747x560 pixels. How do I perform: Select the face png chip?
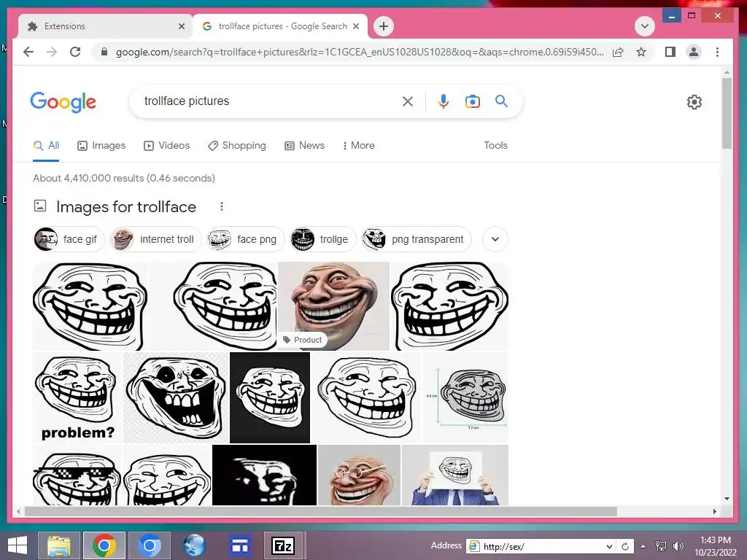[245, 239]
